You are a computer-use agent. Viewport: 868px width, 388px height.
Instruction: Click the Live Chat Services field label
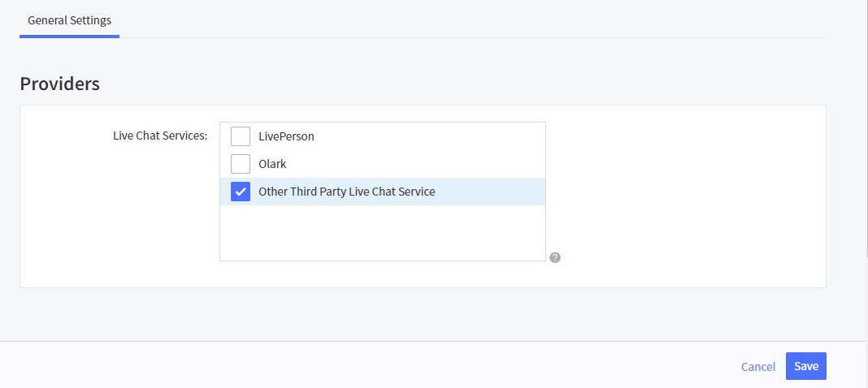160,136
